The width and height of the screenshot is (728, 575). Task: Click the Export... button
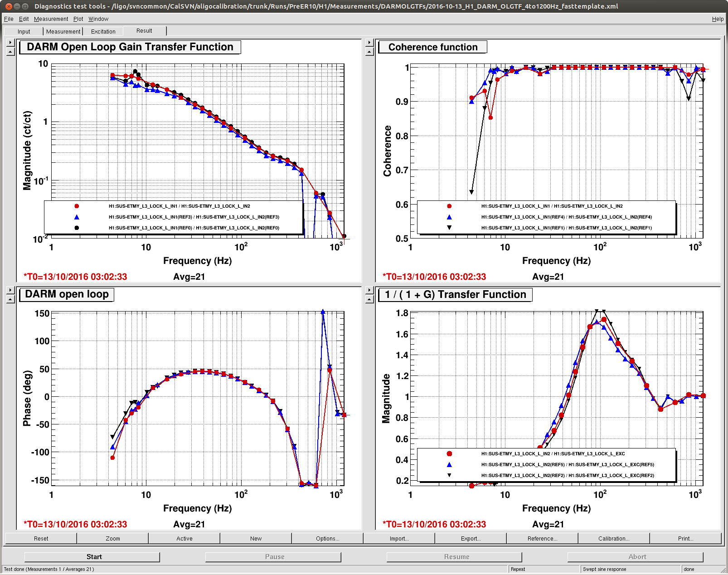[x=471, y=538]
